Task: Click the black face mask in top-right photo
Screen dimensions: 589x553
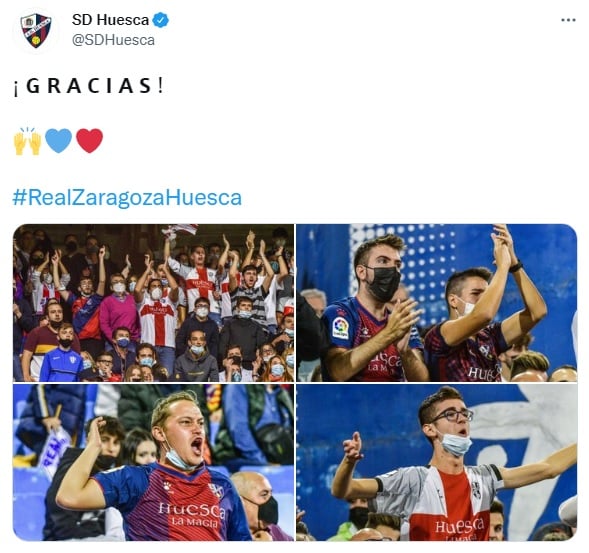Action: coord(383,283)
